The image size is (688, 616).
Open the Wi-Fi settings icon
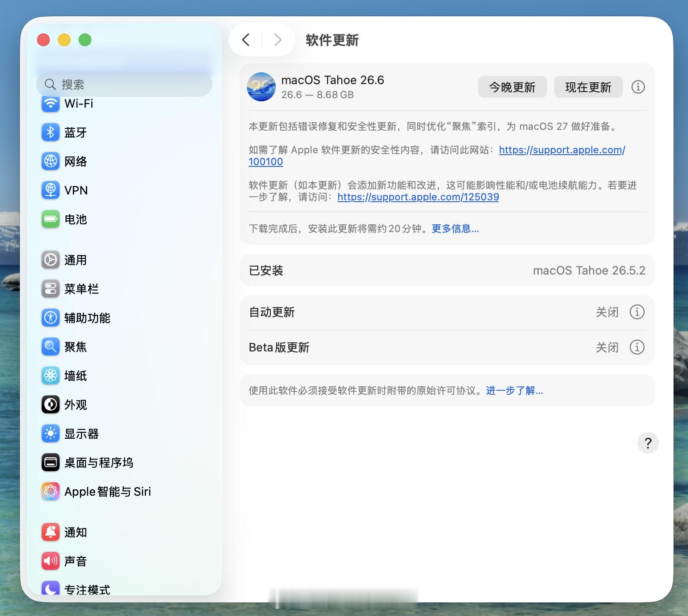coord(51,104)
